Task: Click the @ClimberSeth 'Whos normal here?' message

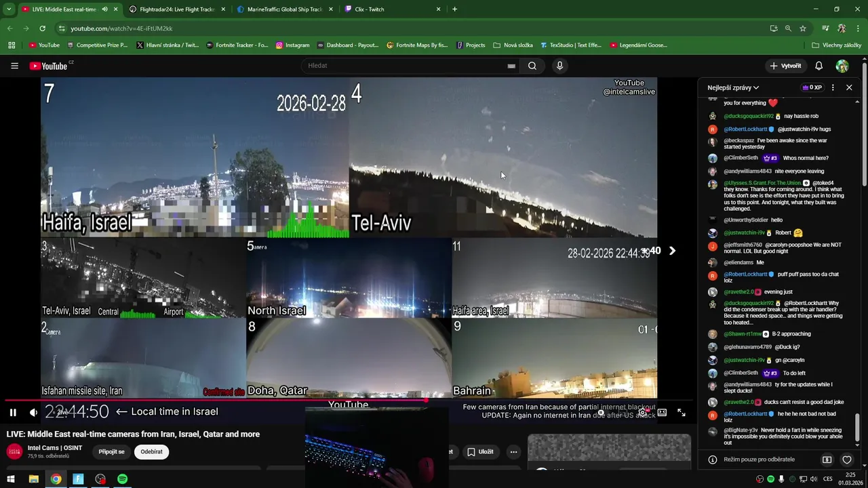Action: click(806, 158)
